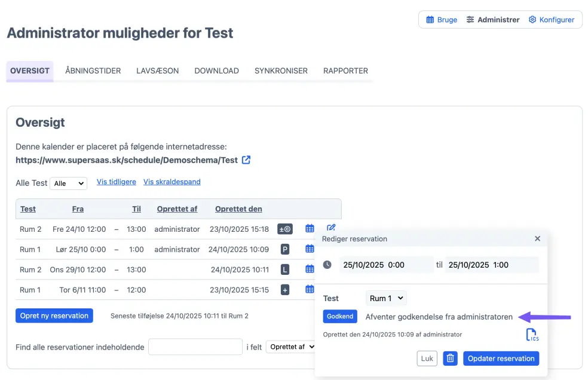Screen dimensions: 588x380
Task: Follow the Vis skraldespand link
Action: [x=172, y=182]
